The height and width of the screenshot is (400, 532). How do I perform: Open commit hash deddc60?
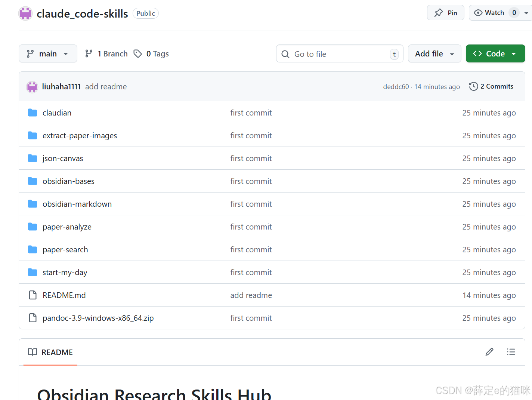click(396, 87)
